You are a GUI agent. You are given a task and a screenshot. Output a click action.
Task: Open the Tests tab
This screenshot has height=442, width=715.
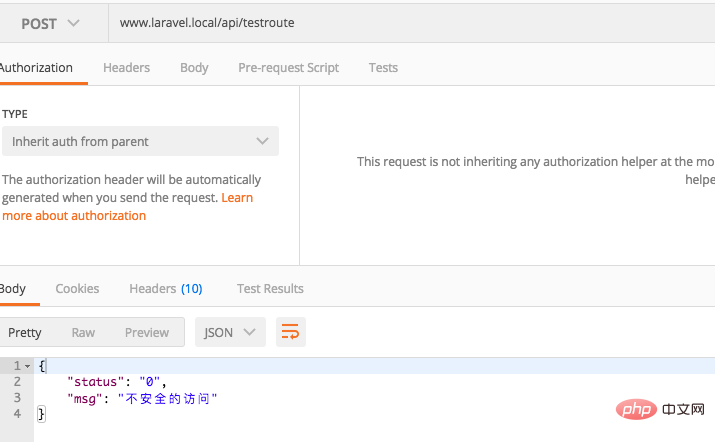pos(383,68)
